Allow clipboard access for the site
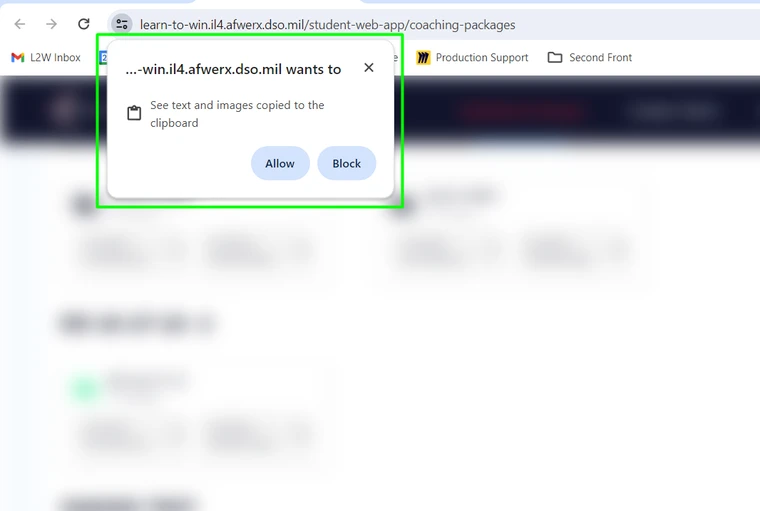 pyautogui.click(x=280, y=163)
